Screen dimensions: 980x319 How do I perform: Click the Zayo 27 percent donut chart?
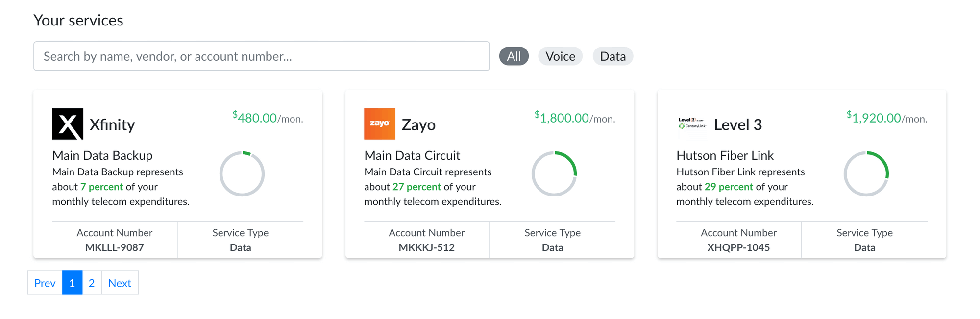[554, 174]
